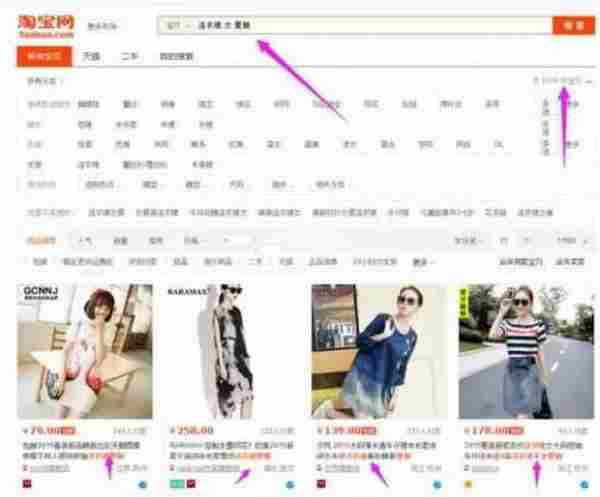This screenshot has width=600, height=497.
Task: Click the red badge icon under first product
Action: pyautogui.click(x=25, y=485)
